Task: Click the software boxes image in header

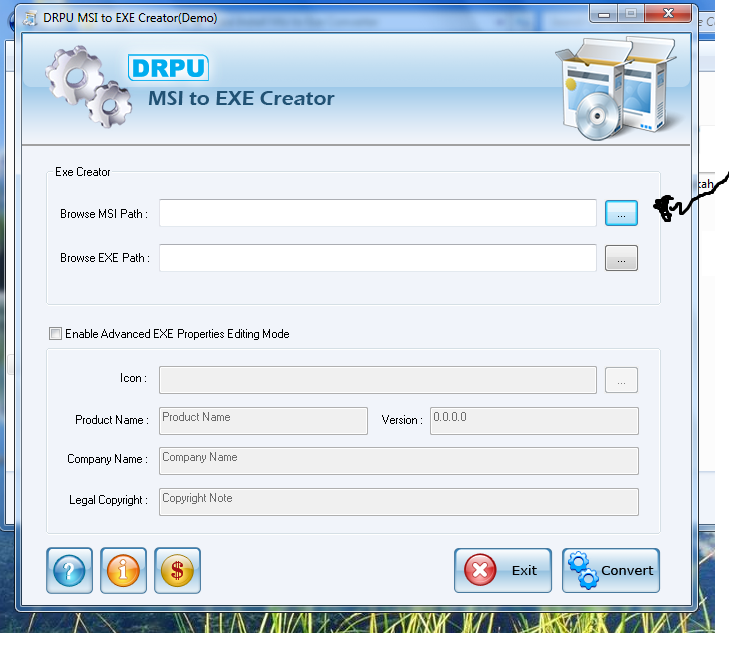Action: coord(616,88)
